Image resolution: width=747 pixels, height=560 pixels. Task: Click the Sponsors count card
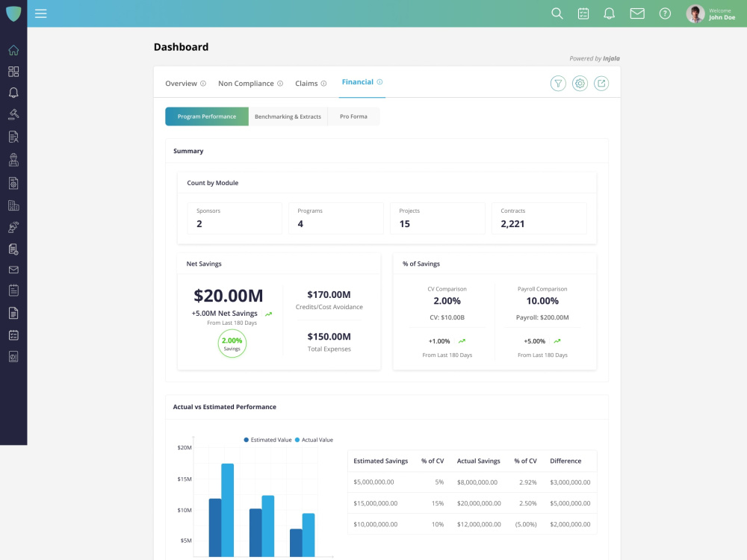[x=235, y=218]
